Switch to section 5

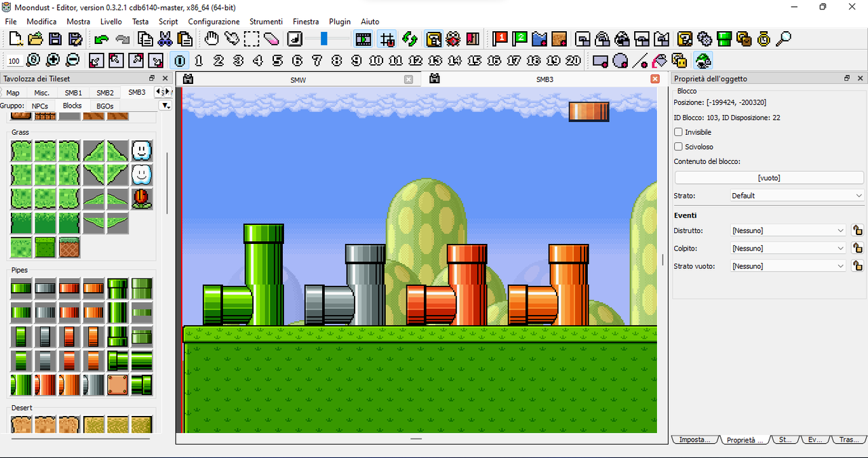pyautogui.click(x=277, y=60)
